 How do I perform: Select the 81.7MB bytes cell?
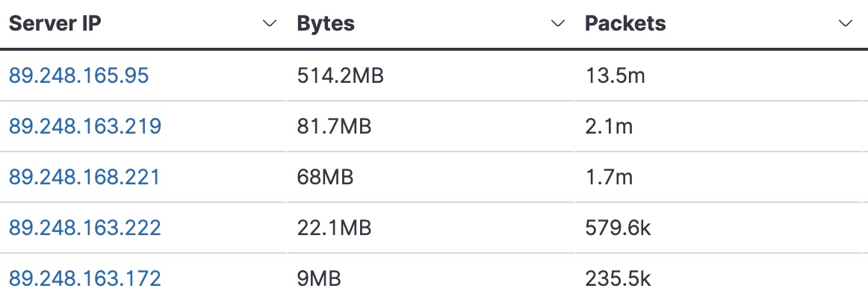tap(431, 127)
